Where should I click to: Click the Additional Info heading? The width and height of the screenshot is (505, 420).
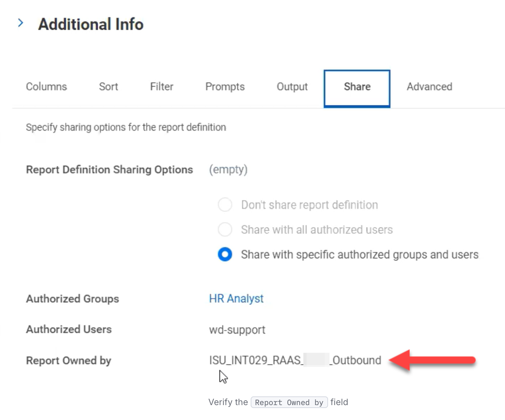91,24
